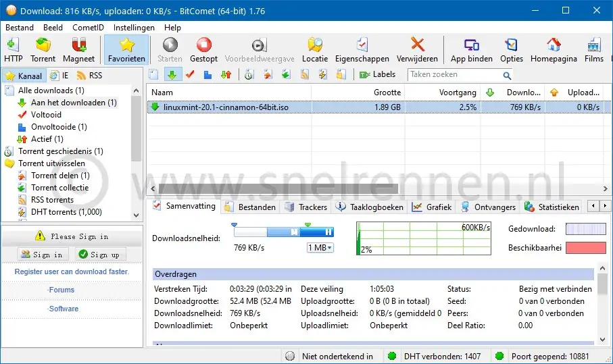Viewport: 613px width, 364px height.
Task: Open Locatie of the download
Action: point(315,49)
